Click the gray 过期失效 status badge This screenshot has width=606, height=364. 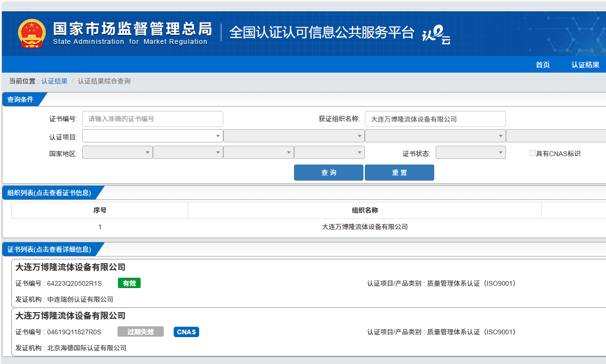coord(141,332)
